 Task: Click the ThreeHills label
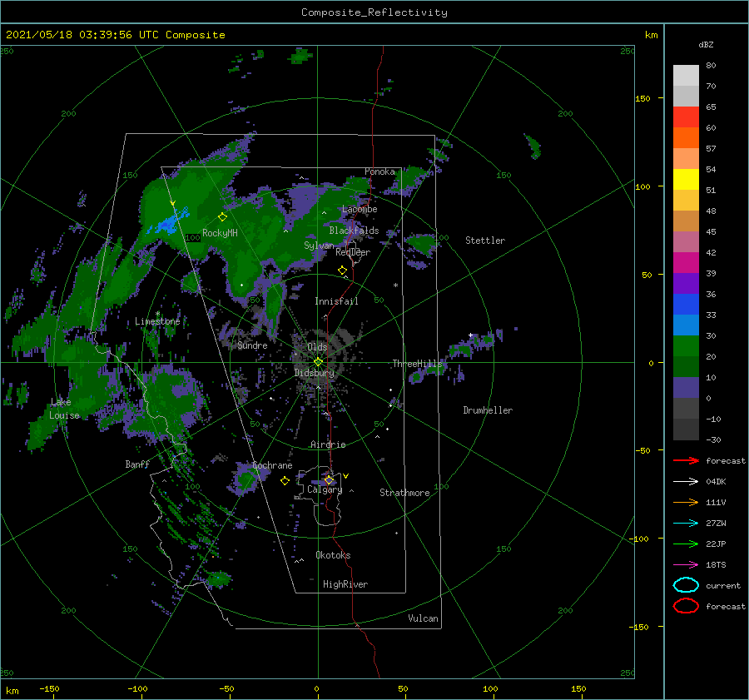point(418,364)
